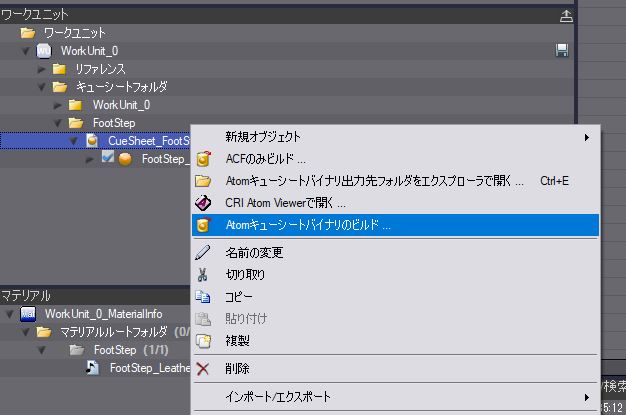Viewport: 626px width, 415px height.
Task: Collapse the キューシートフォルダ node
Action: pyautogui.click(x=42, y=87)
